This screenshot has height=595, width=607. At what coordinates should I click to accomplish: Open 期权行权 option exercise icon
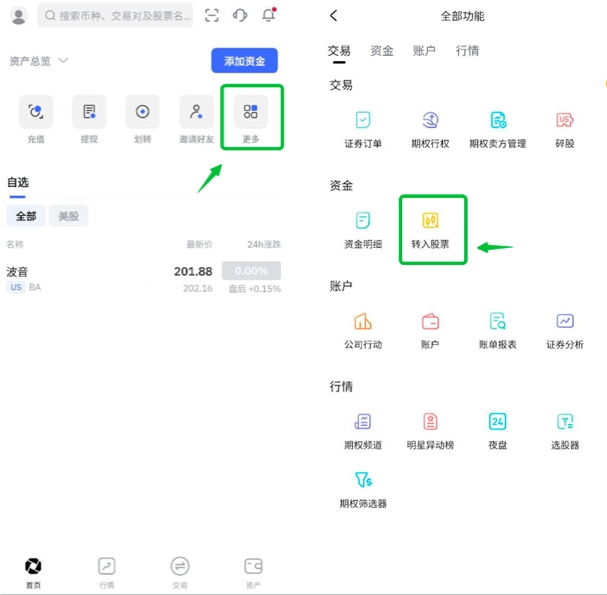[x=430, y=121]
